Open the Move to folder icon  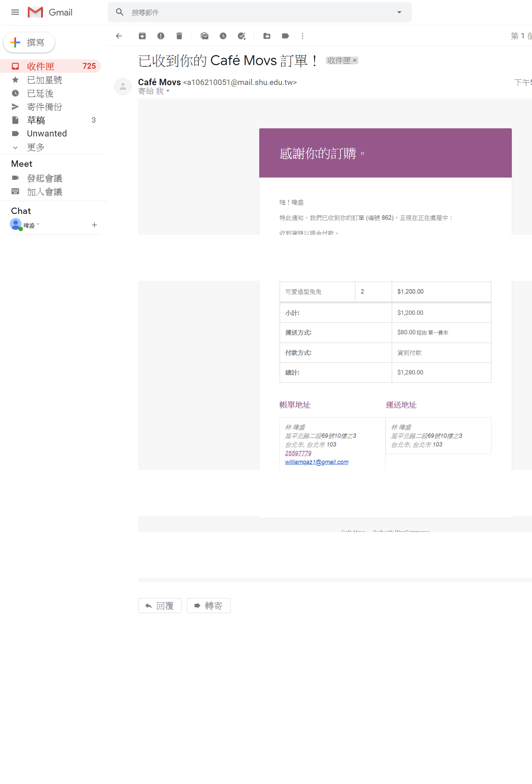[267, 36]
